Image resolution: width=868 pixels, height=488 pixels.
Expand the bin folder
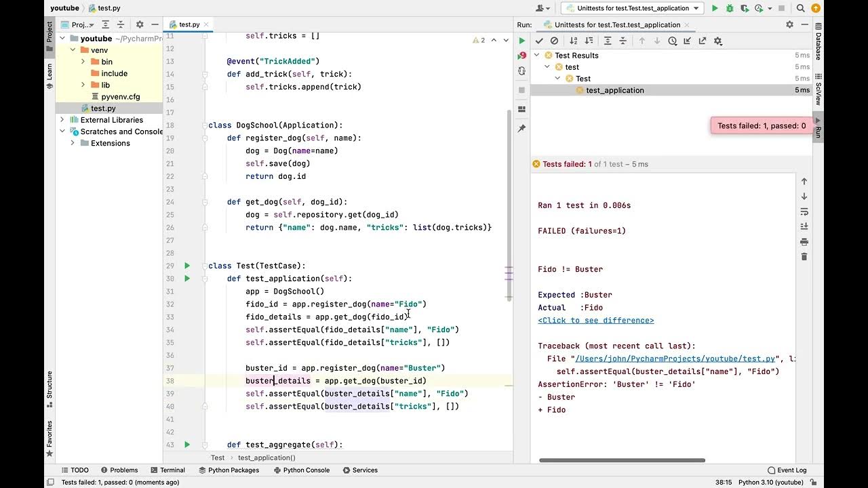coord(83,62)
